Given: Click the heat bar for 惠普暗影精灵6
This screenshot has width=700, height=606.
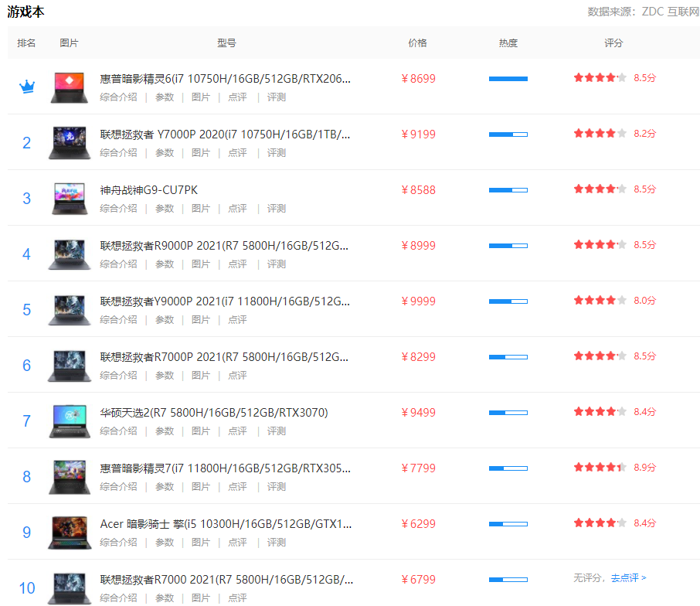Looking at the screenshot, I should [x=508, y=78].
